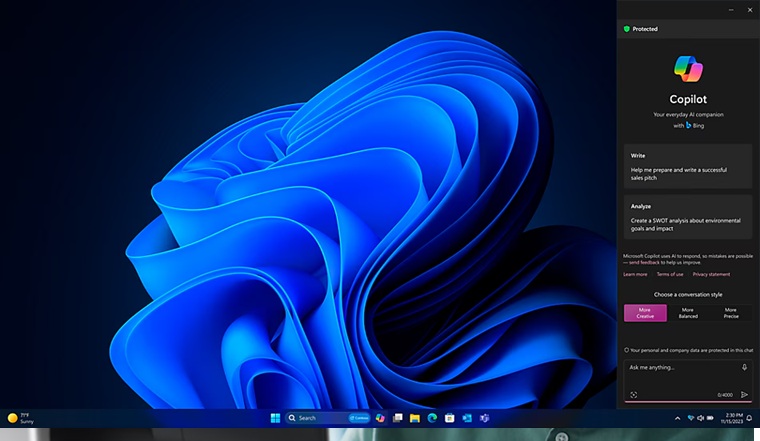Click the Choose a conversation style heading
Screen dimensions: 760x441
coord(688,294)
